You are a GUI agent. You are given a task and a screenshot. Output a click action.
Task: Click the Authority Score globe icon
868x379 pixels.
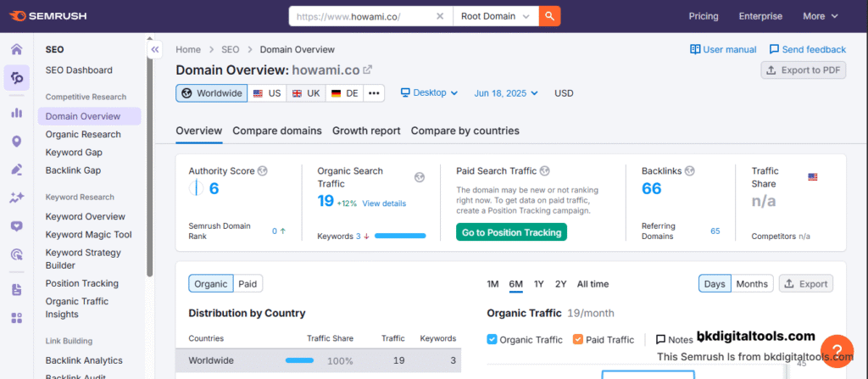coord(263,171)
